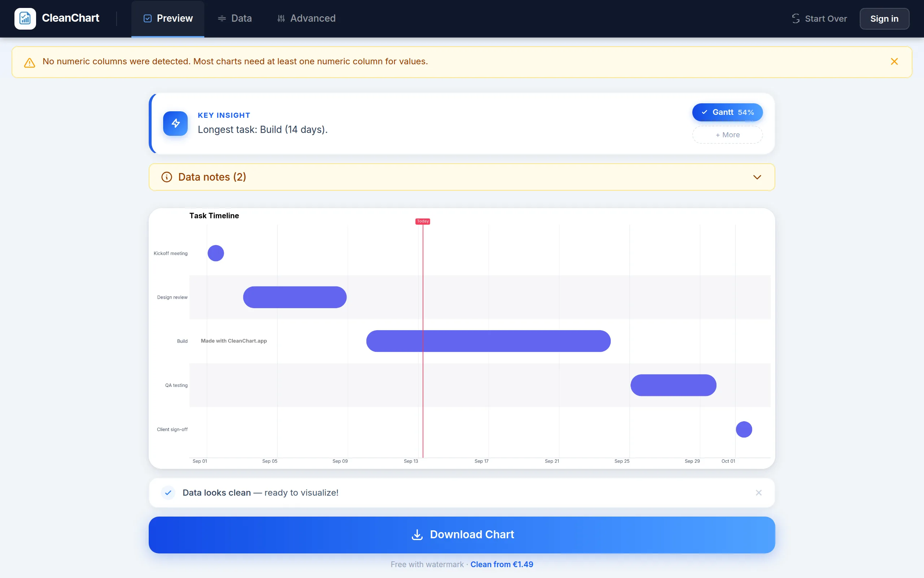
Task: Open the Preview tab
Action: tap(167, 18)
